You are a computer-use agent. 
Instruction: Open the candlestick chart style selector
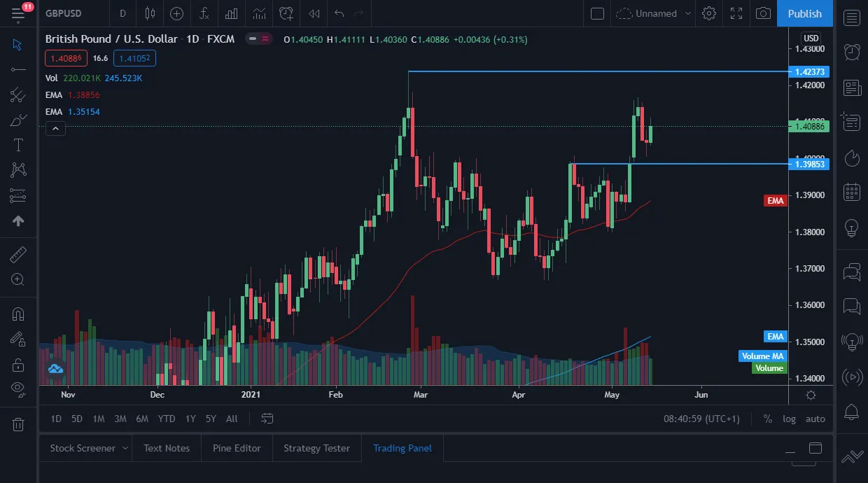150,13
